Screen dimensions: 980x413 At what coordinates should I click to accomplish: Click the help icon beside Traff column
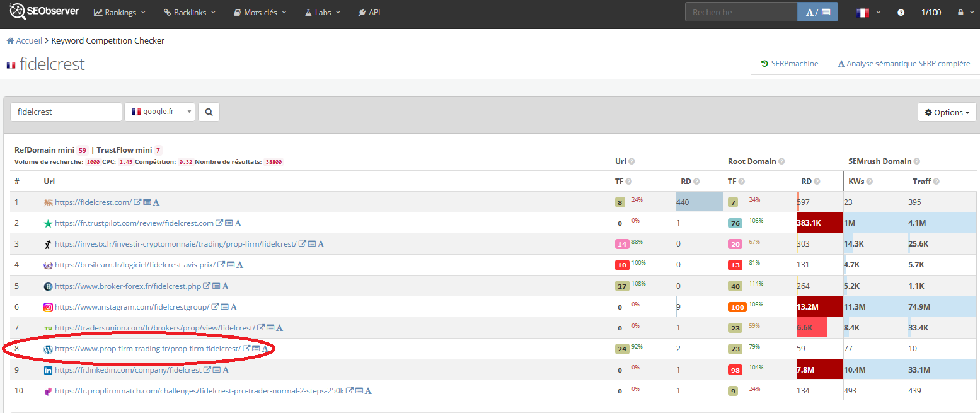[936, 182]
